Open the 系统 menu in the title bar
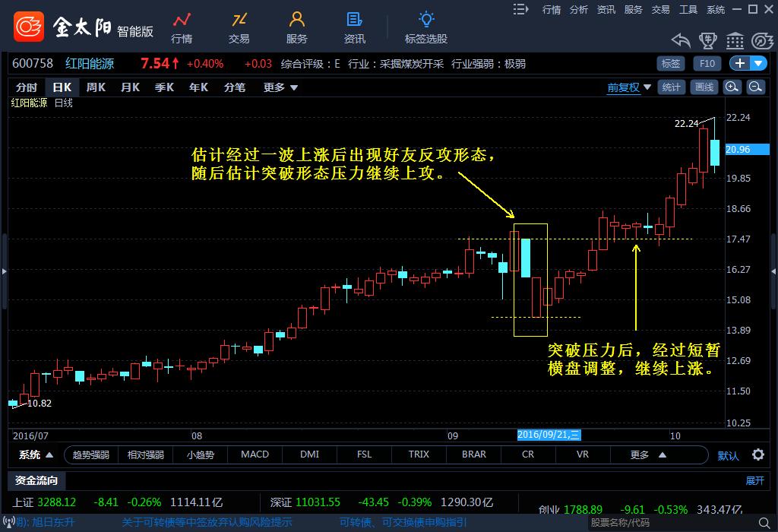This screenshot has width=778, height=532. tap(715, 9)
